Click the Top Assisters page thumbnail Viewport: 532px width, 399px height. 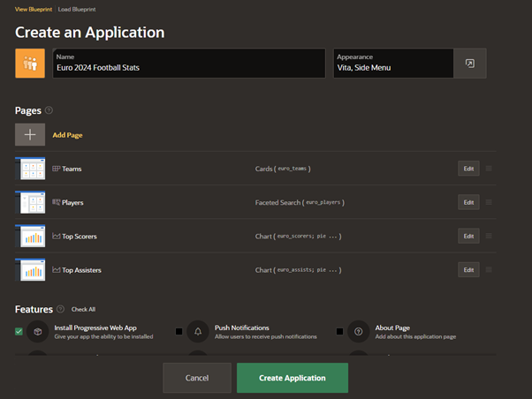(x=30, y=270)
